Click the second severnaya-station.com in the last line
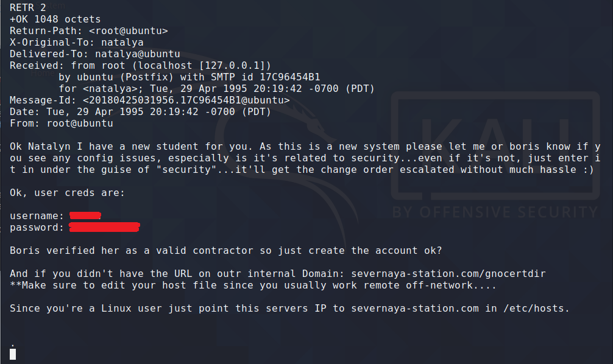613x364 pixels. click(x=415, y=309)
